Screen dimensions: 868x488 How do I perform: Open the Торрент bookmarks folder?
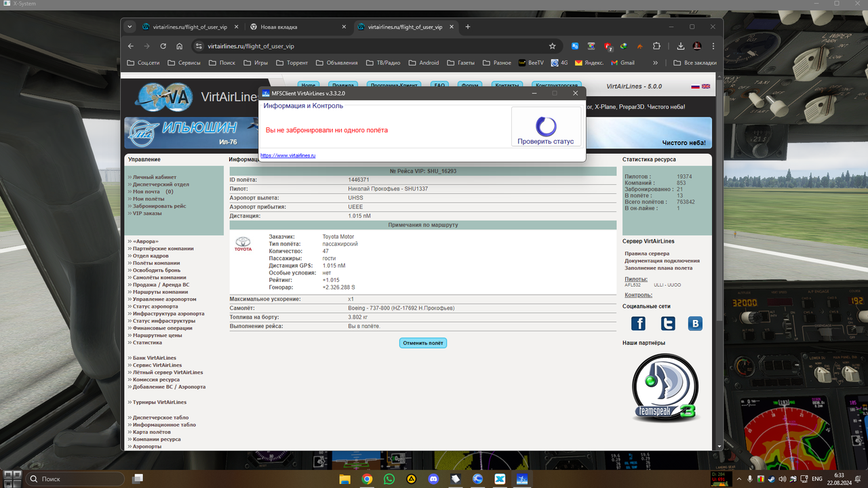[x=291, y=62]
